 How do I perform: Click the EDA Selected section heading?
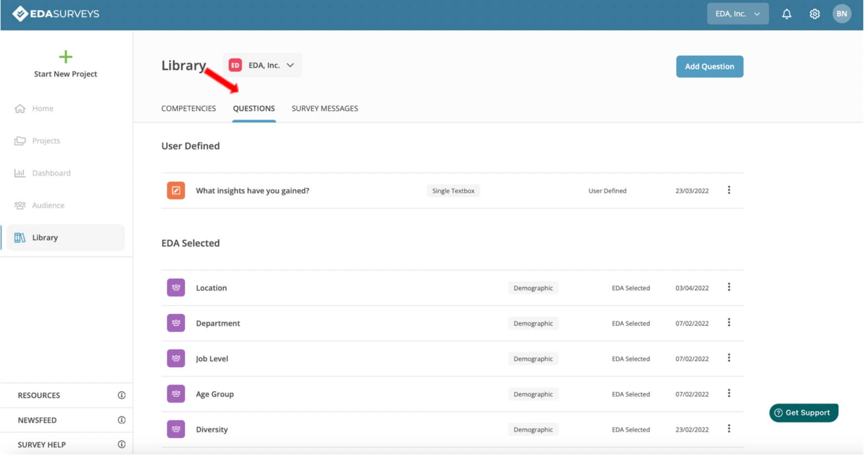point(191,243)
